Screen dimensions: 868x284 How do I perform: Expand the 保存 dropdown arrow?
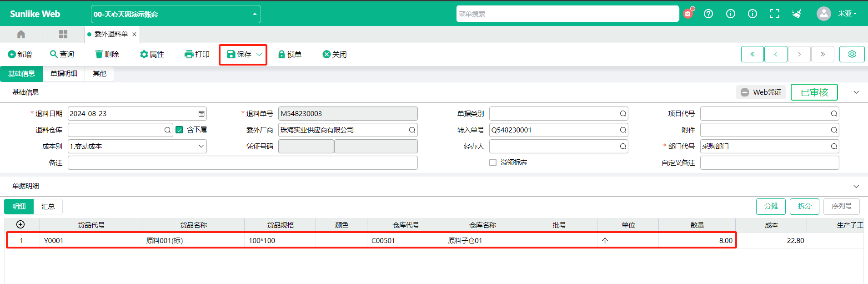pyautogui.click(x=259, y=55)
